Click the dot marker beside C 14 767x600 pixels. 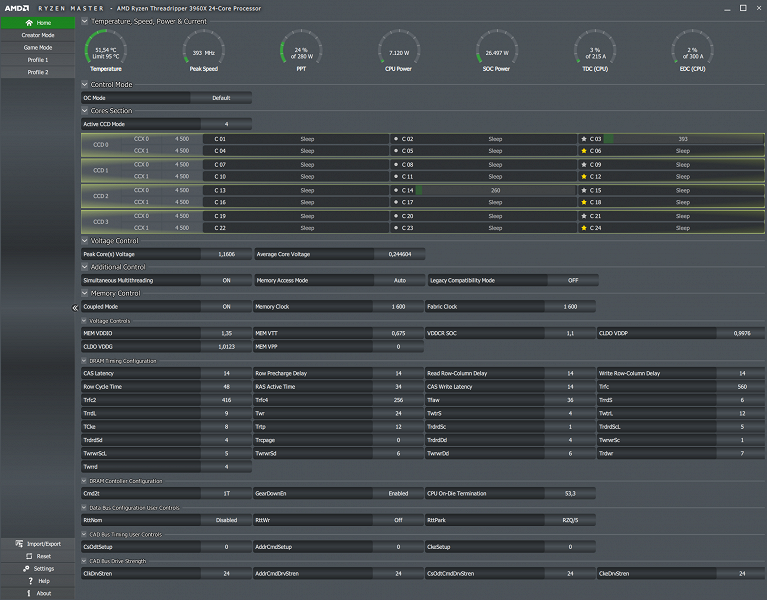pyautogui.click(x=396, y=190)
